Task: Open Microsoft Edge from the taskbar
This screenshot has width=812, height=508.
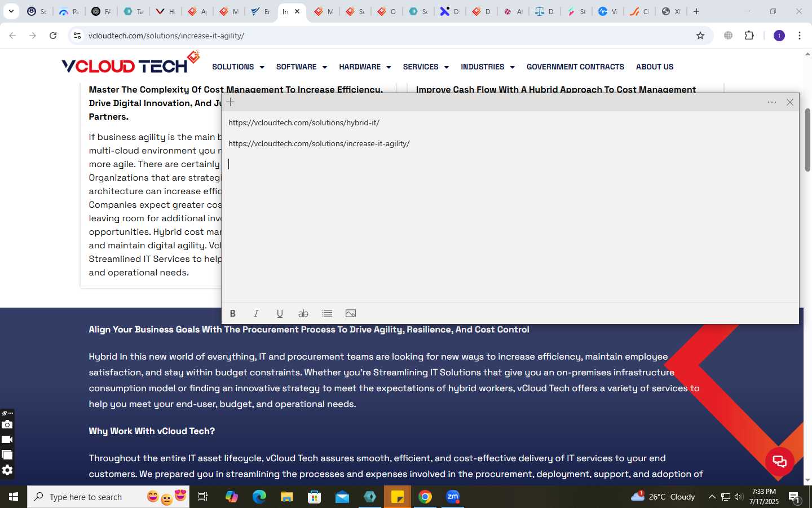Action: (x=259, y=497)
